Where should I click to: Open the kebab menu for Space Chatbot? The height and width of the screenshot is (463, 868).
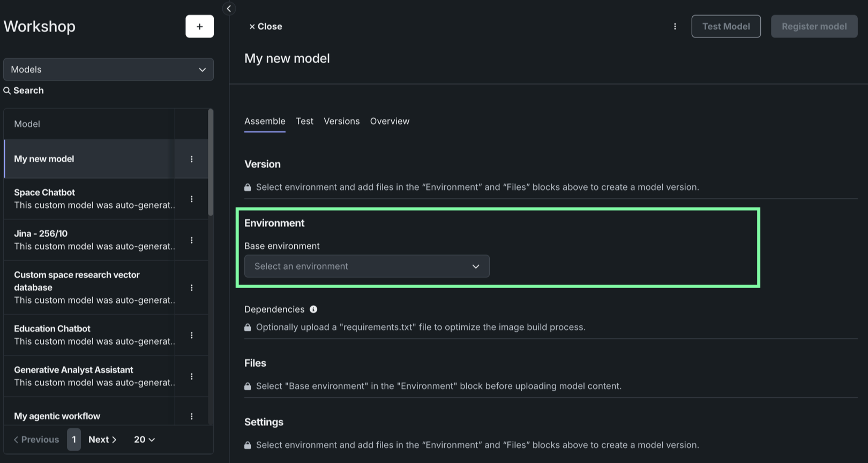tap(191, 199)
